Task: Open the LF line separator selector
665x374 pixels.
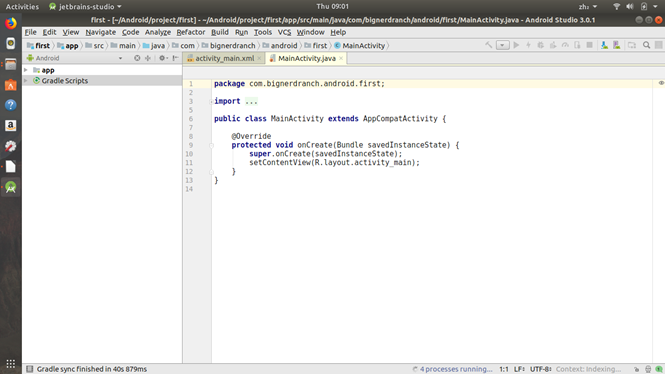Action: pos(519,369)
